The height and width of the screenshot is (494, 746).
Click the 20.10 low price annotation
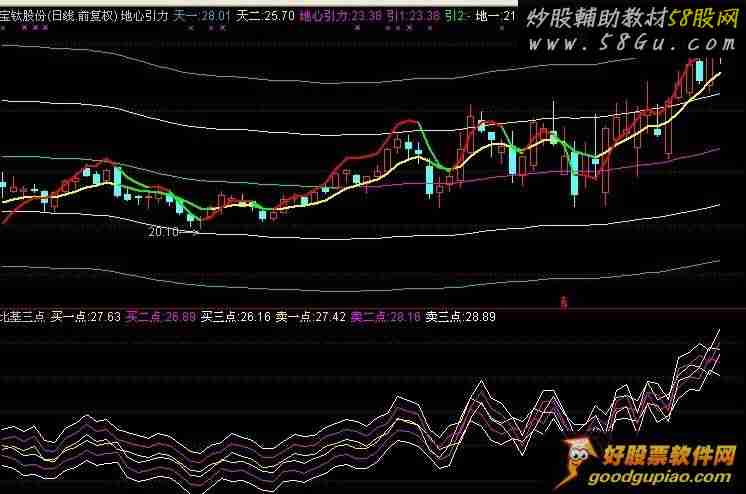pyautogui.click(x=165, y=232)
